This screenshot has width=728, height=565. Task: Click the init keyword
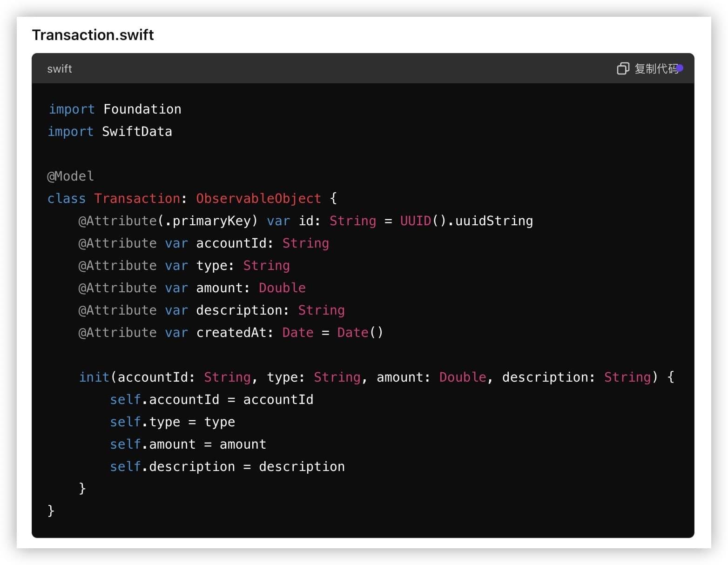(x=94, y=377)
